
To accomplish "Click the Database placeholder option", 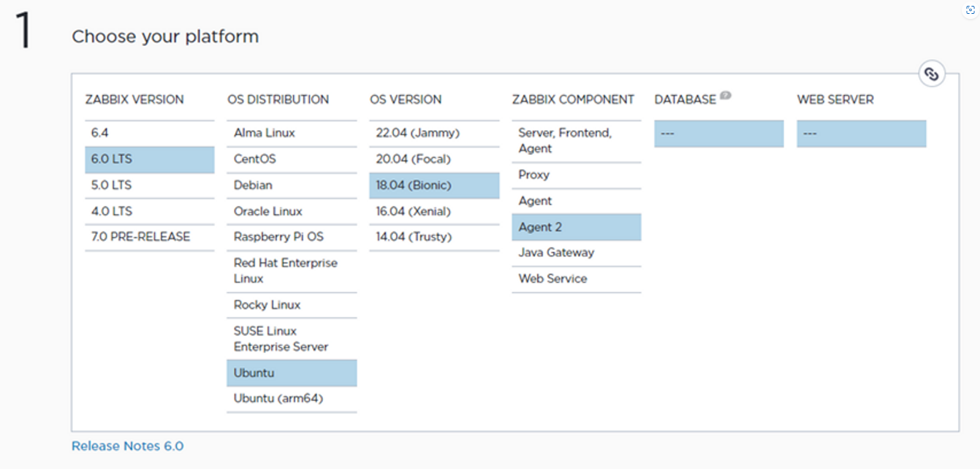I will (x=719, y=134).
